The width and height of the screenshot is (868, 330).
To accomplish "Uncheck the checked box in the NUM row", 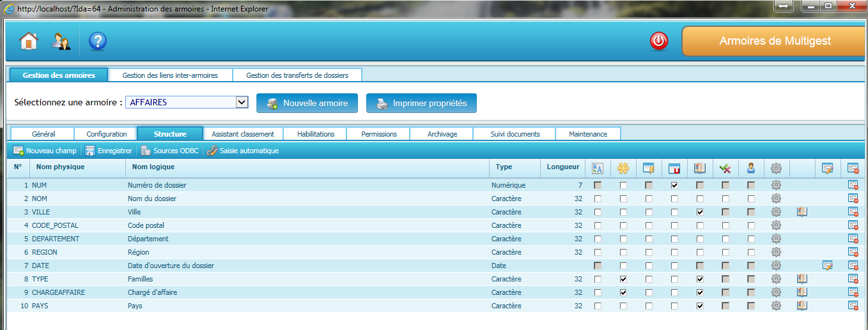I will coord(674,185).
